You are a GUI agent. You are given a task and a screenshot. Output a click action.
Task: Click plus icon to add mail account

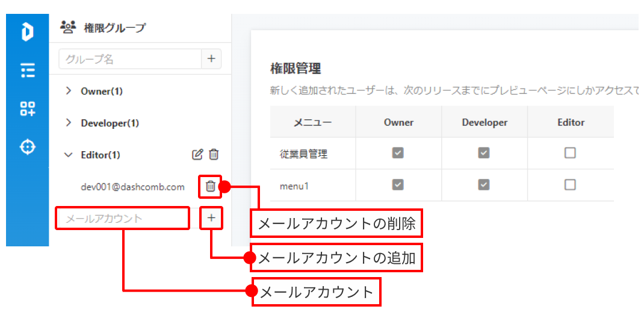(211, 218)
